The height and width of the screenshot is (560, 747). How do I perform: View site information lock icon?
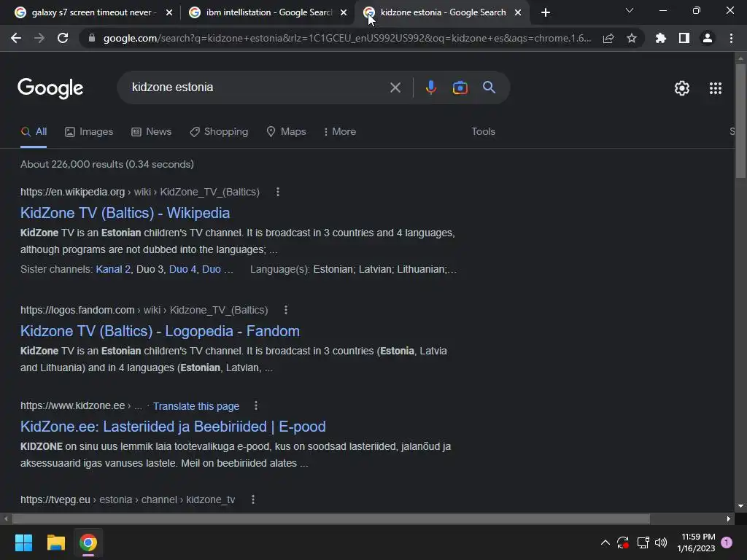tap(92, 38)
